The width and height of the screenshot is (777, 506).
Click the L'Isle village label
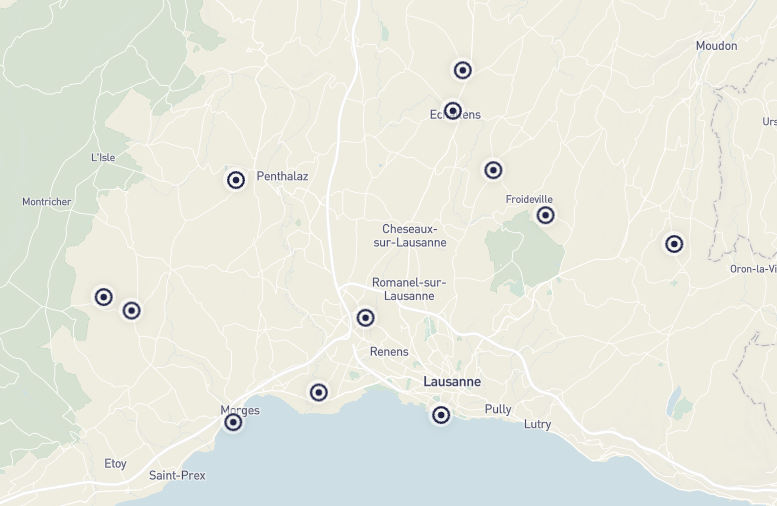[103, 158]
